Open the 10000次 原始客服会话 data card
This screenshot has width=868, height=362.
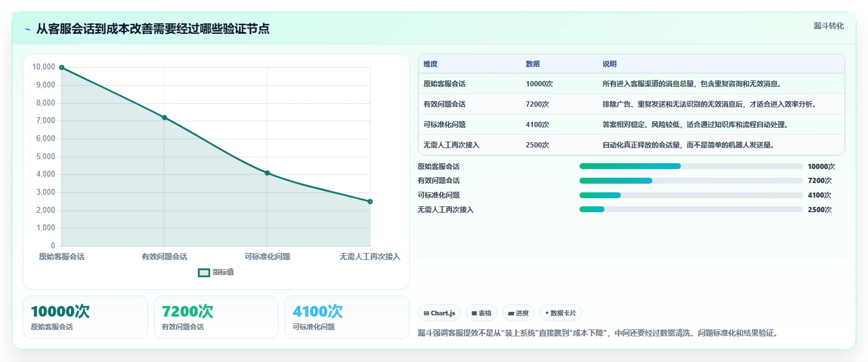click(x=85, y=317)
